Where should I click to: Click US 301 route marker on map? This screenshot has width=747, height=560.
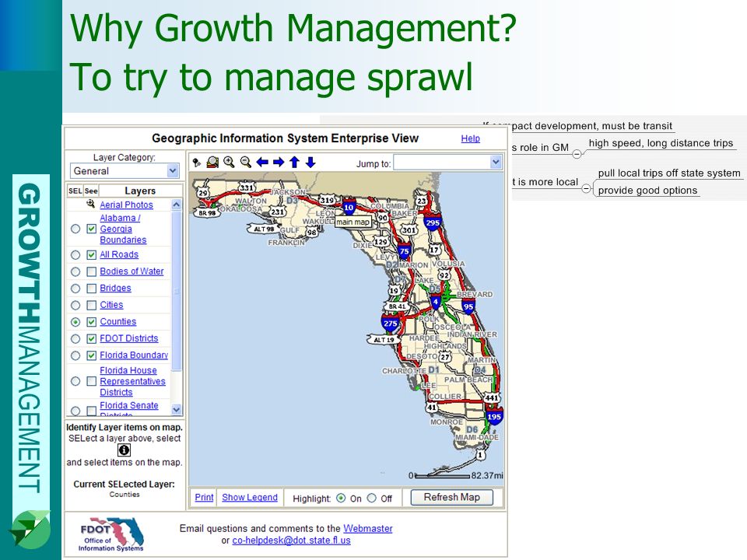point(409,230)
